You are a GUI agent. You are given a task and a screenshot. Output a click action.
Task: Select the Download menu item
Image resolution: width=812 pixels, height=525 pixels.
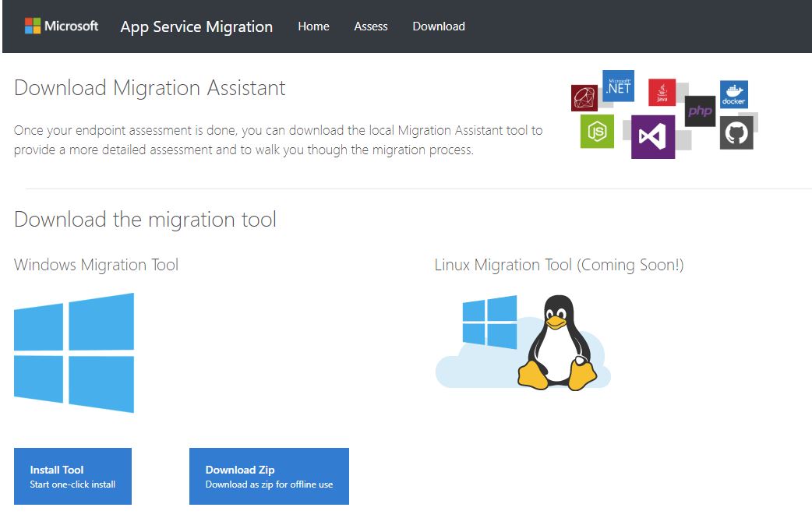point(439,26)
